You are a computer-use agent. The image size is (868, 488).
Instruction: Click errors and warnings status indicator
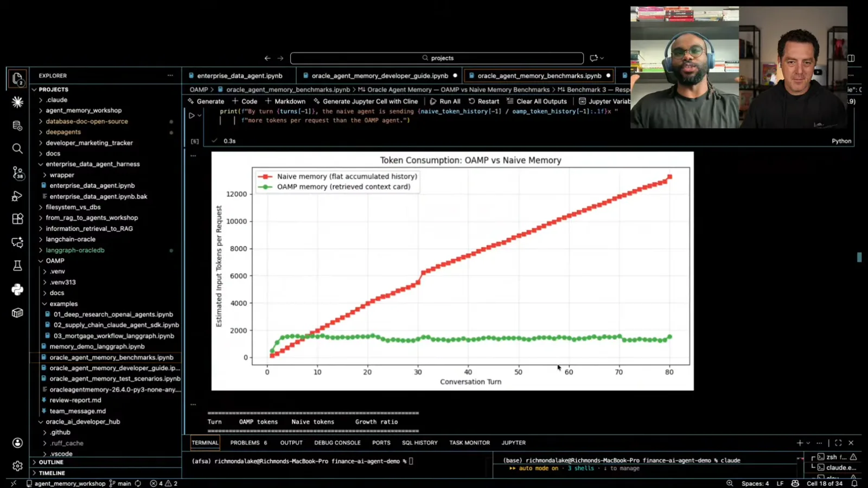(164, 483)
